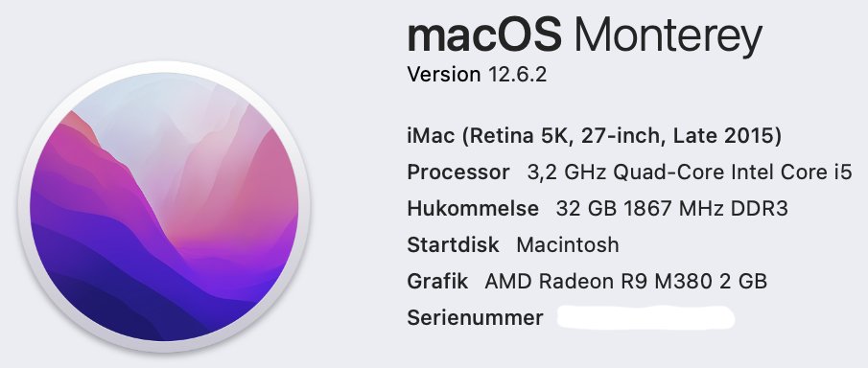Click the blanked-out serial number field

click(x=646, y=317)
